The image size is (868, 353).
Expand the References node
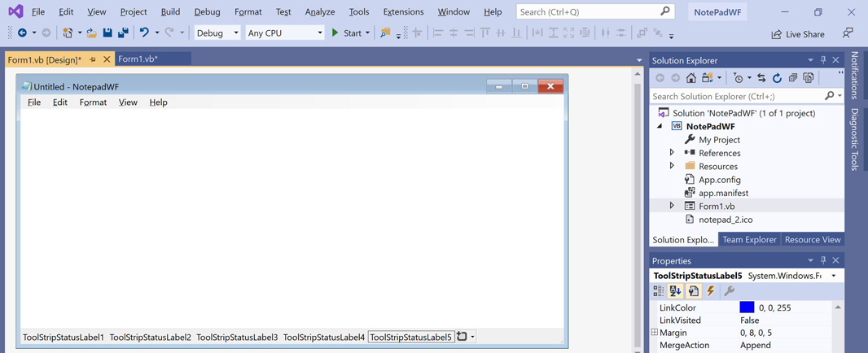pyautogui.click(x=672, y=153)
